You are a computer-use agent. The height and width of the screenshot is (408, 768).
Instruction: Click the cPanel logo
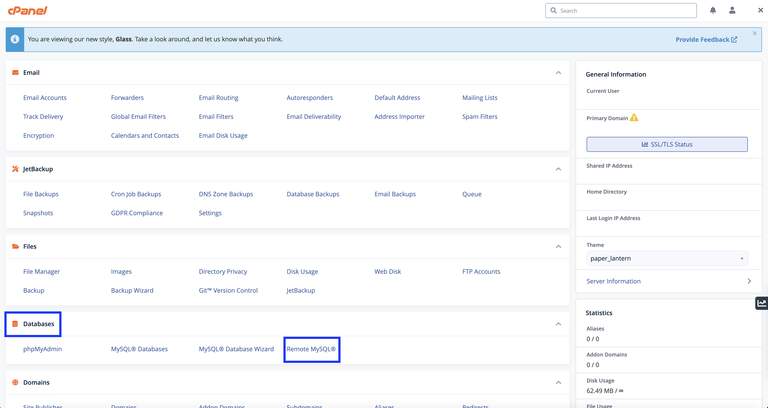point(27,10)
